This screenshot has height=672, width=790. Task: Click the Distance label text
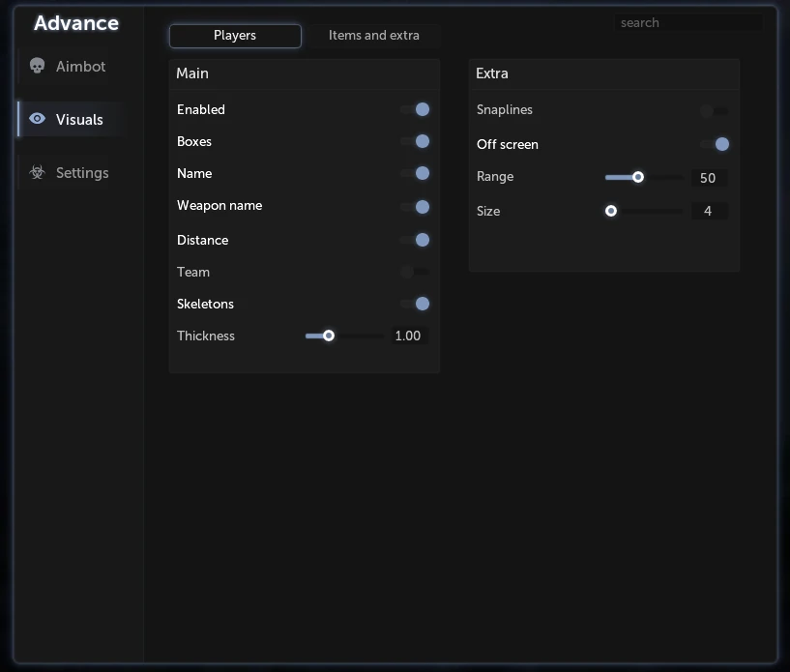pyautogui.click(x=202, y=240)
